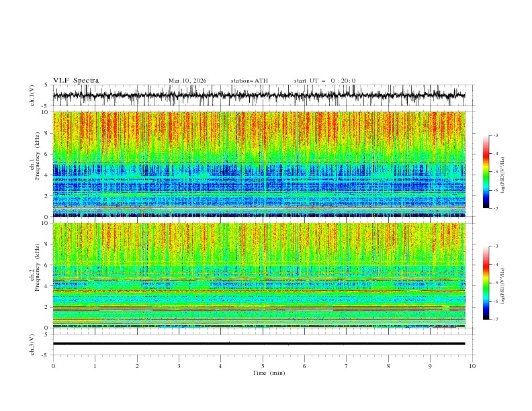The width and height of the screenshot is (532, 411).
Task: Click the 'station=ATH' label
Action: [x=249, y=81]
